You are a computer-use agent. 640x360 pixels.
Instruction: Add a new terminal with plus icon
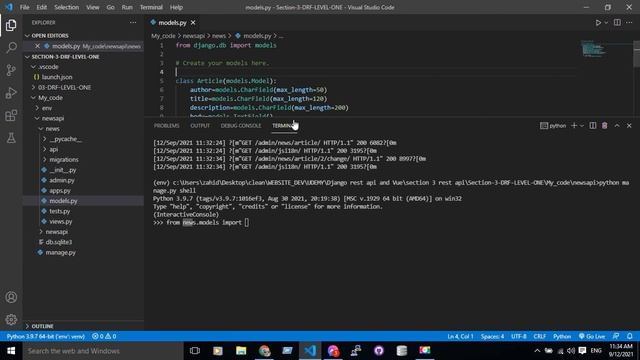(574, 126)
